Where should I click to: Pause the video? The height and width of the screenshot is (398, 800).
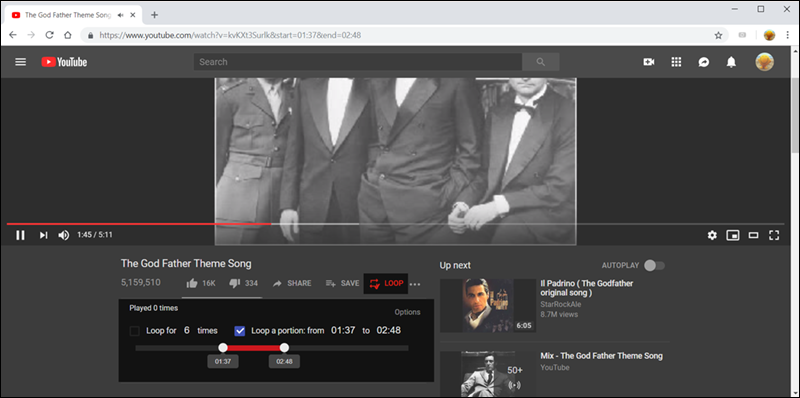[x=20, y=235]
